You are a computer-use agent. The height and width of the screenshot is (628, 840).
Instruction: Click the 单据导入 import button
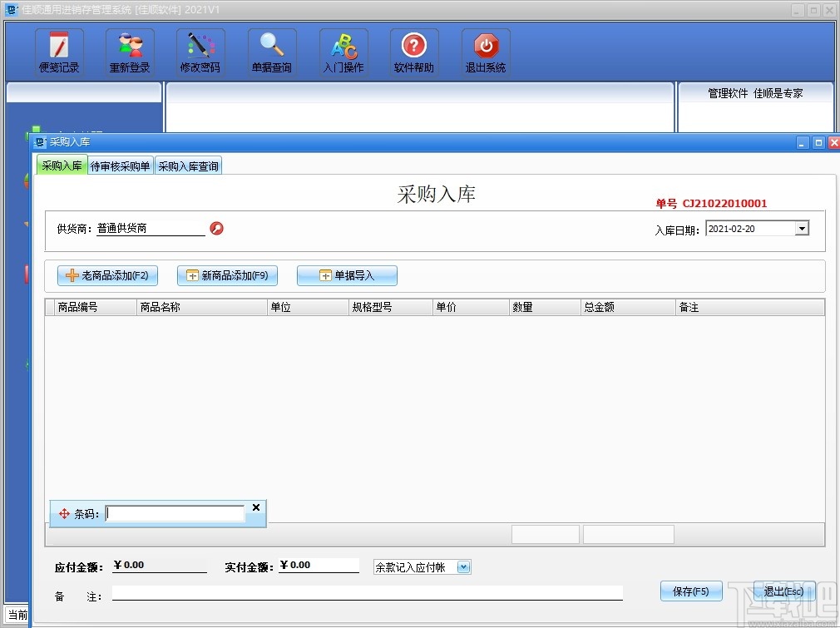pos(347,275)
